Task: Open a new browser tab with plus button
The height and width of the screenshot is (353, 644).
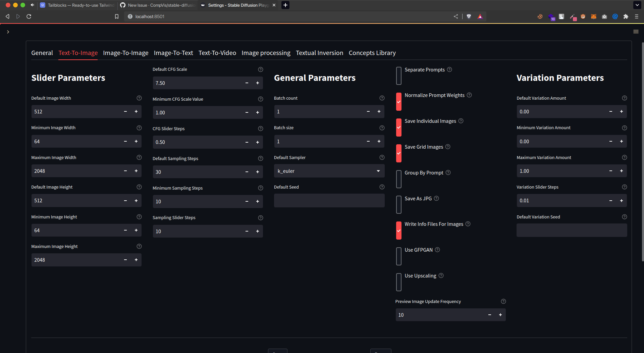Action: (x=285, y=5)
